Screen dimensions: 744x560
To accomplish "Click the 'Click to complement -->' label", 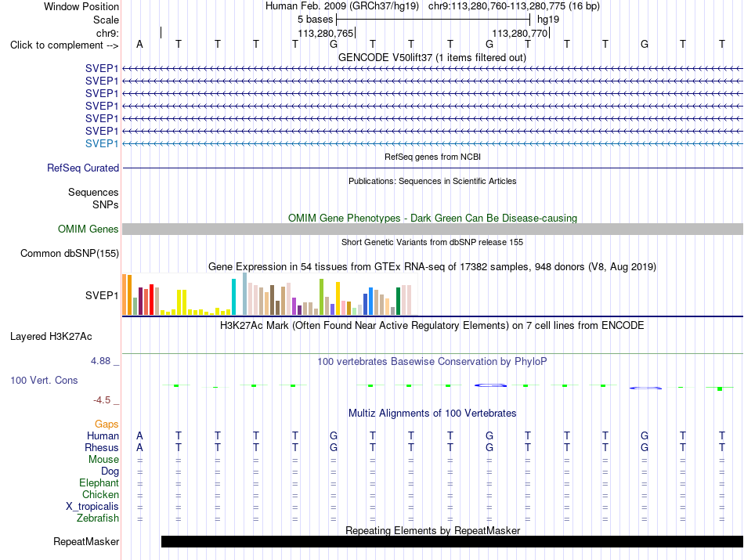I will 64,45.
